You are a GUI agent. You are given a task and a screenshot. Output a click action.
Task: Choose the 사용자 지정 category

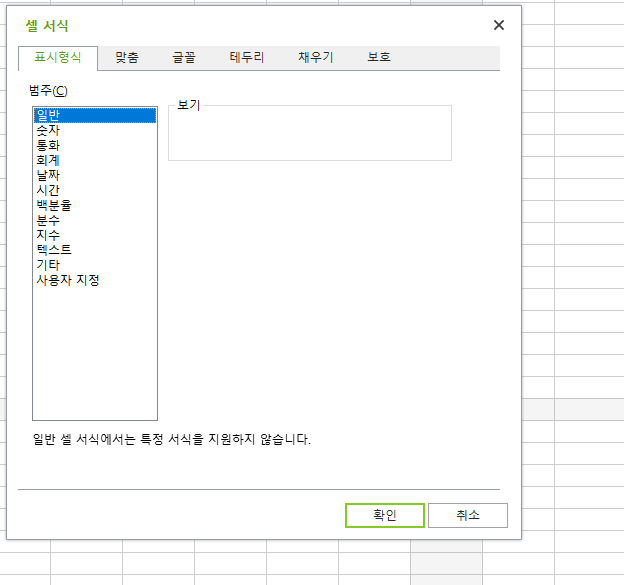tap(95, 280)
